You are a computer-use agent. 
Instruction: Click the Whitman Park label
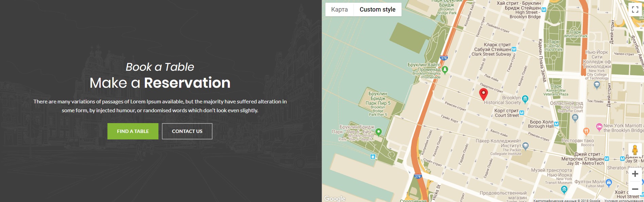(576, 34)
